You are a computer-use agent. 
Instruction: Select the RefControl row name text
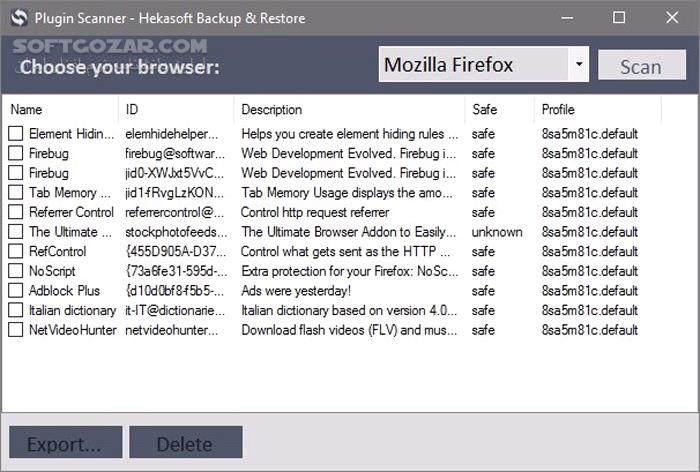57,251
